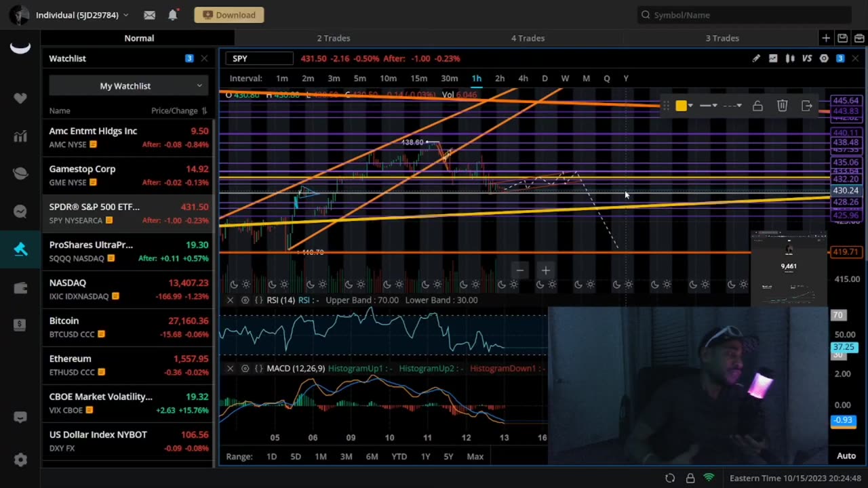Switch to the 3 Trades layout tab
Screen dimensions: 868x488
coord(722,38)
